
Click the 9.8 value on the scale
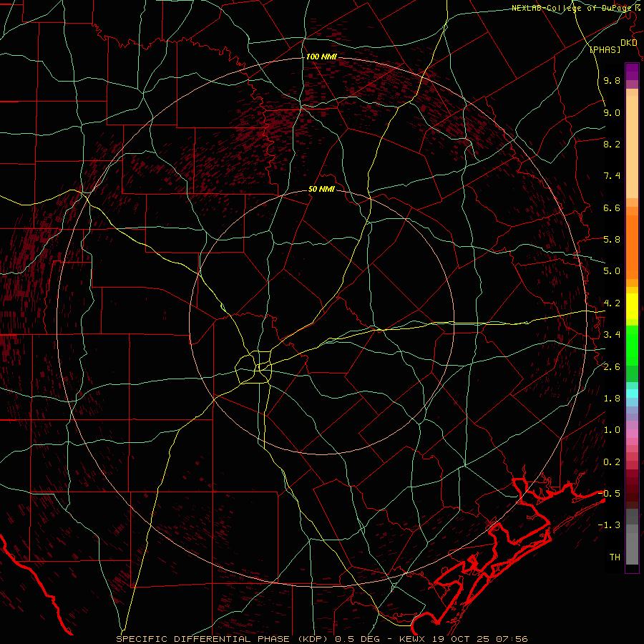(612, 80)
